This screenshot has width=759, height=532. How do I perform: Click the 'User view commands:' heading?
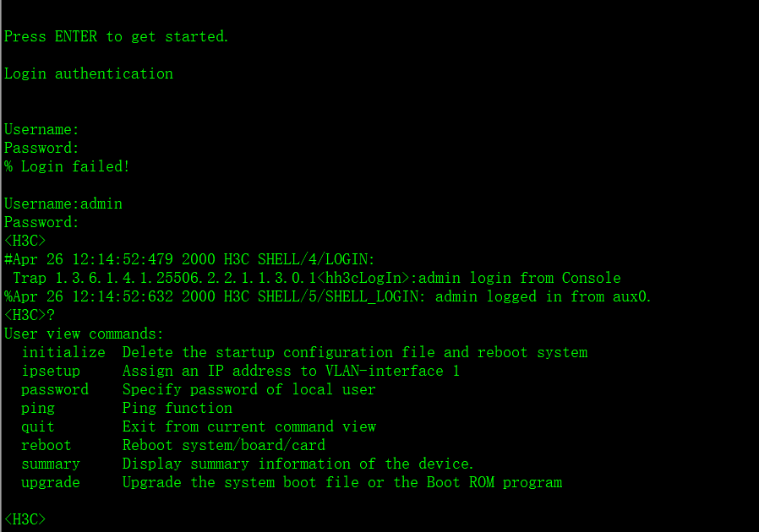(x=85, y=334)
